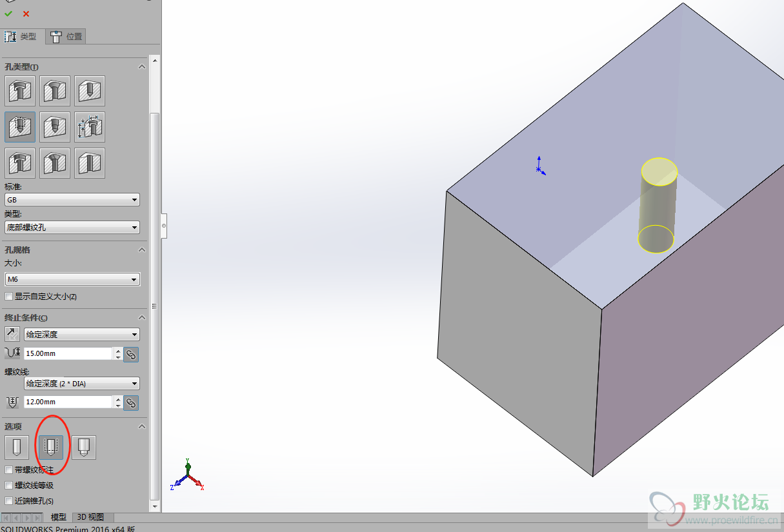The image size is (784, 532).
Task: Cancel the hole wizard with red X
Action: [x=26, y=14]
